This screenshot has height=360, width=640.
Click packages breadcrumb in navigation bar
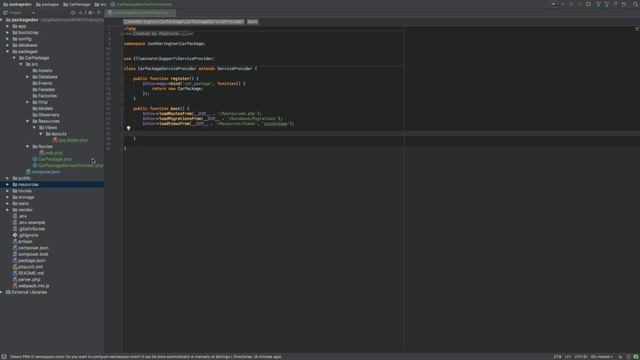click(x=47, y=4)
